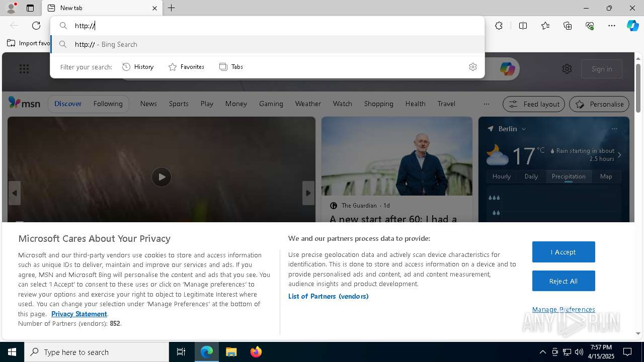Open the Health category
The image size is (644, 362).
415,104
